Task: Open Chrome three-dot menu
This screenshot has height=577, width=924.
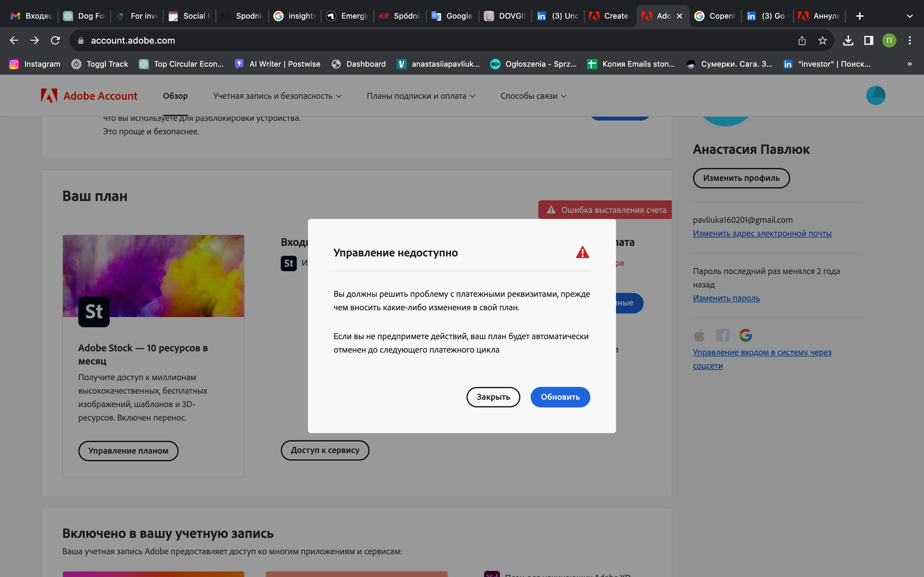Action: click(x=910, y=40)
